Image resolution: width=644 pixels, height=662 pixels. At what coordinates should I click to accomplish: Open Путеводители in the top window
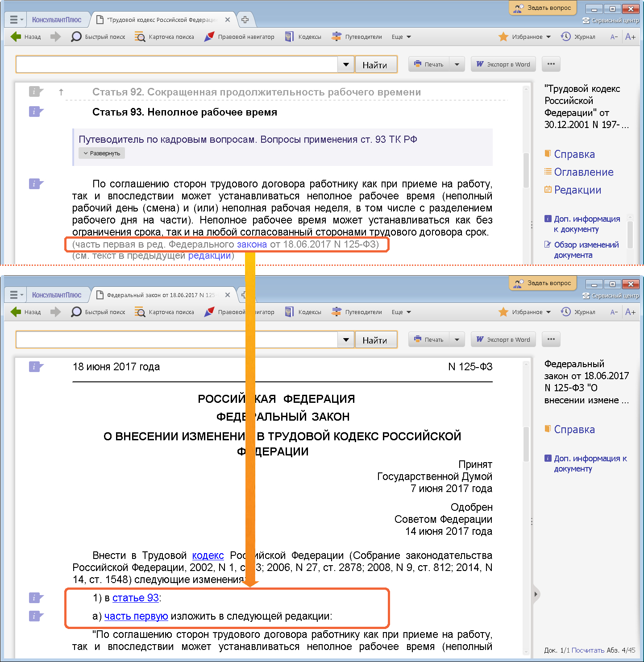tap(357, 37)
